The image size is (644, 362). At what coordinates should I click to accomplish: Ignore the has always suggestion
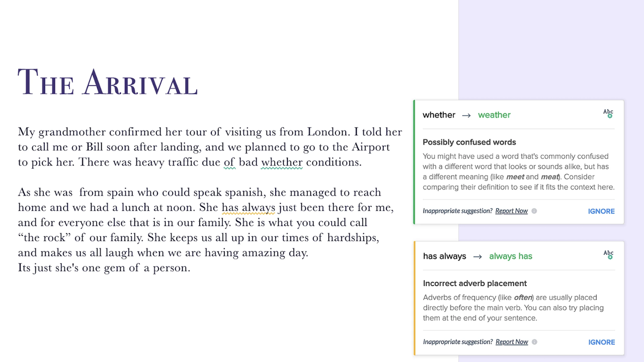(x=601, y=342)
